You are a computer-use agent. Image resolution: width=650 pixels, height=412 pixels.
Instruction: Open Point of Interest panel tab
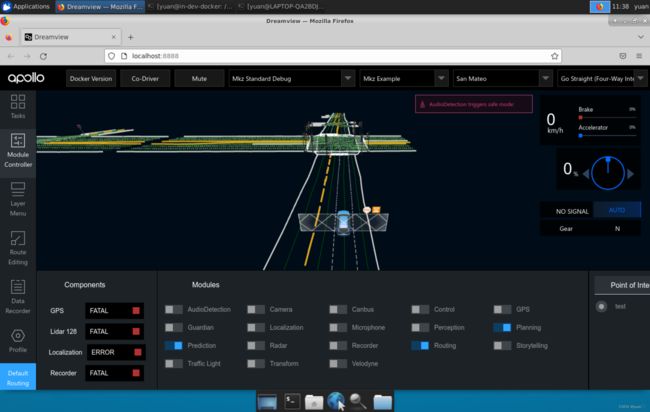pyautogui.click(x=622, y=285)
